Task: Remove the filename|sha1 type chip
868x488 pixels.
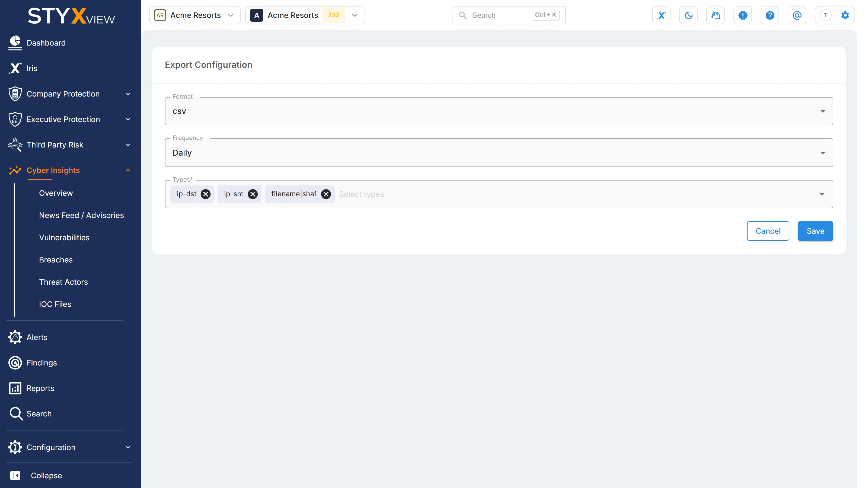Action: [x=326, y=194]
